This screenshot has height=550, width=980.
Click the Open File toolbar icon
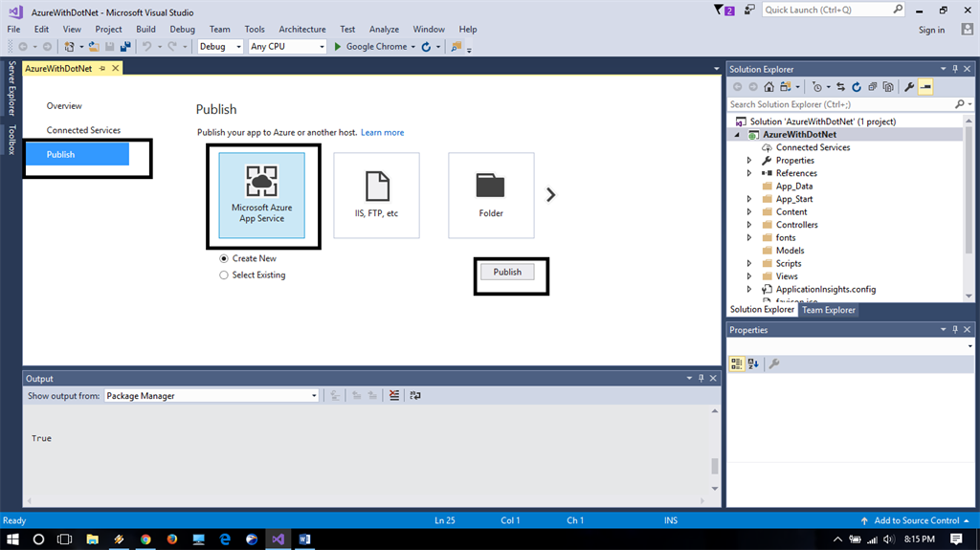point(94,47)
